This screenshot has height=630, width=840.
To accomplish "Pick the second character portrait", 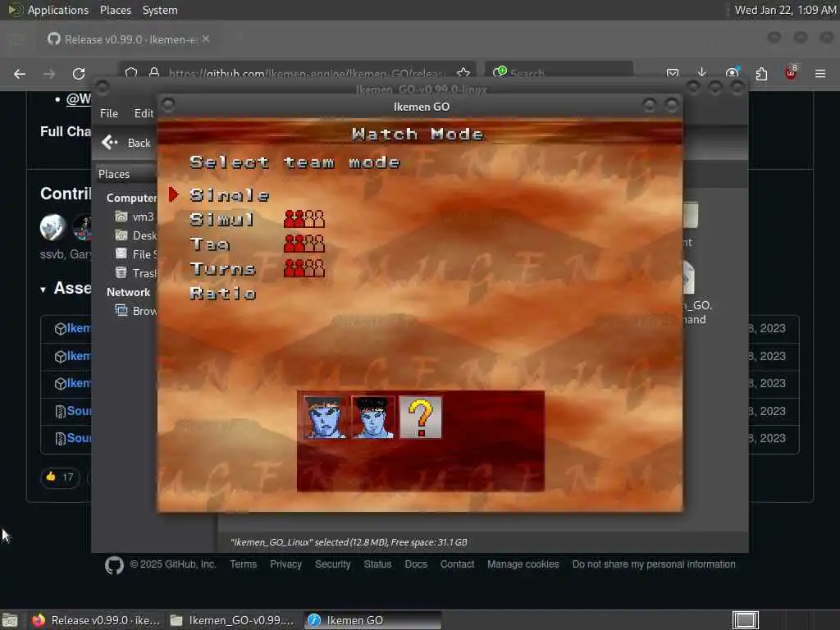I will [x=373, y=418].
